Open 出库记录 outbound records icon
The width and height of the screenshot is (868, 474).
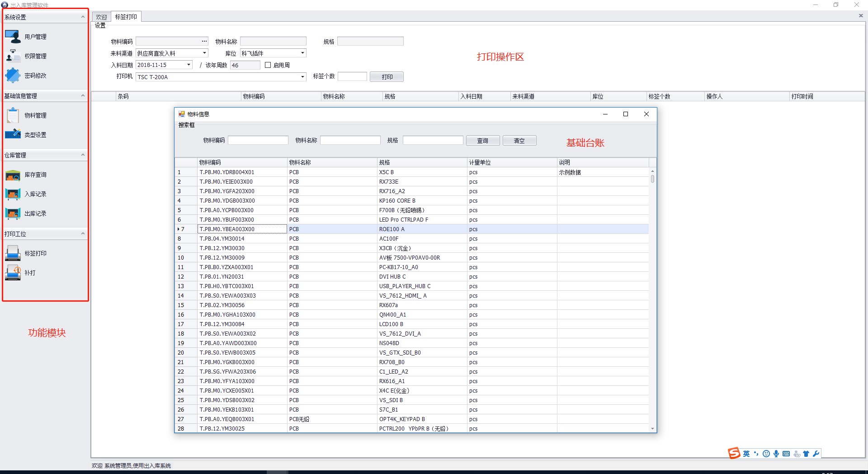click(13, 213)
